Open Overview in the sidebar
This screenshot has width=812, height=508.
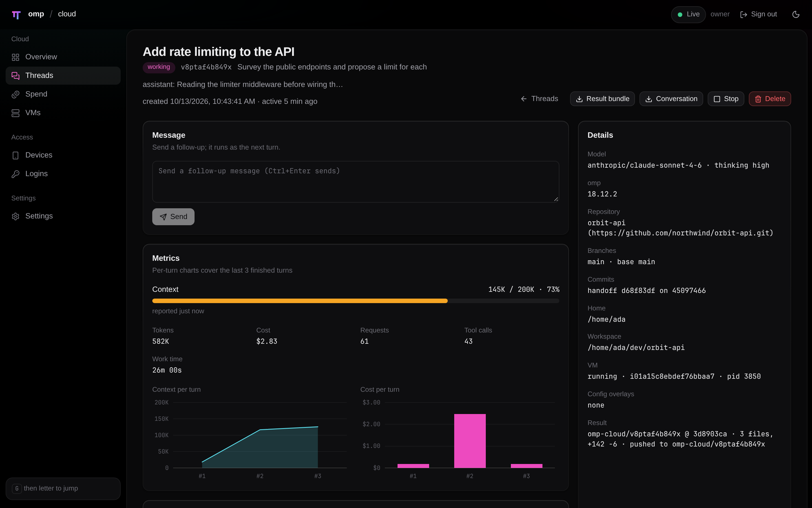click(x=63, y=57)
